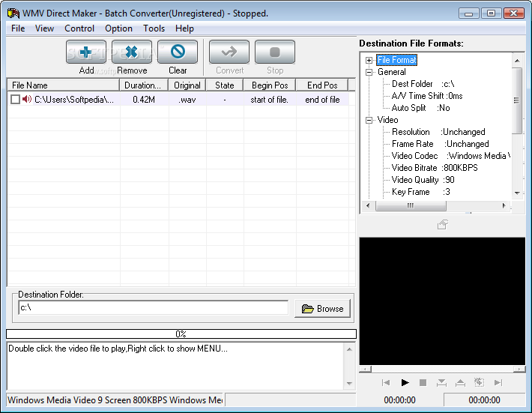
Task: Open the Help menu
Action: tap(184, 28)
